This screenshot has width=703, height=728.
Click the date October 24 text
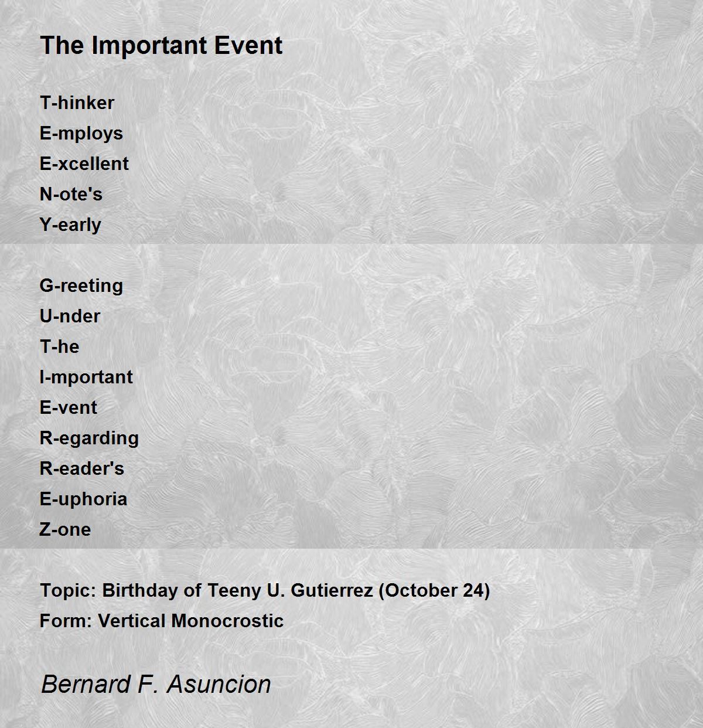coord(434,590)
